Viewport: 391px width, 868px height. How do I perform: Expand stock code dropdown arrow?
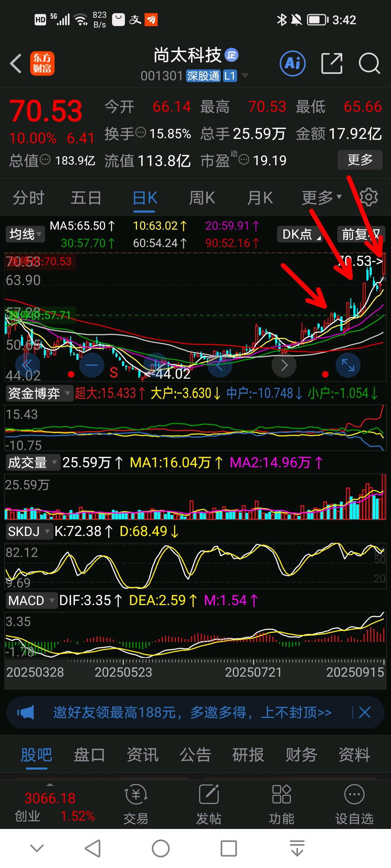click(x=245, y=76)
